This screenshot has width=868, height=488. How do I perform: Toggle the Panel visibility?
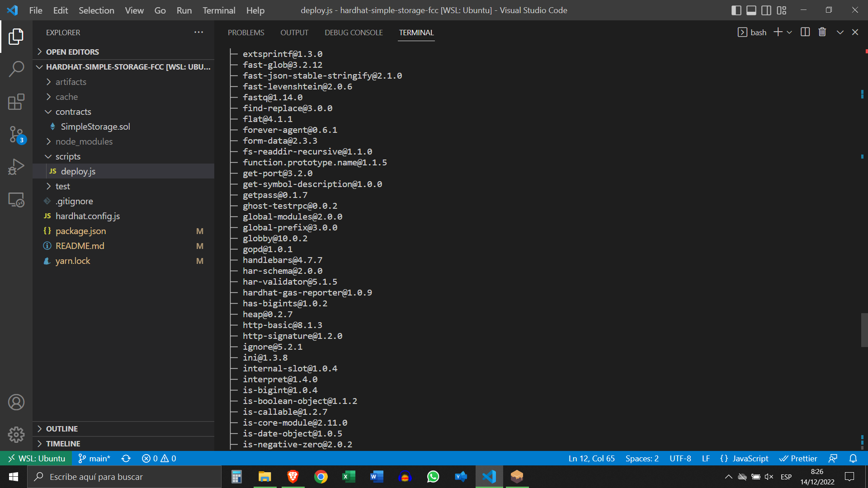click(751, 10)
